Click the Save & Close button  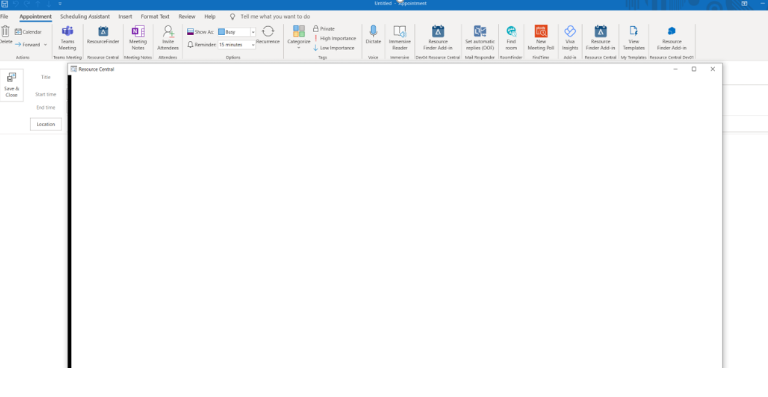[11, 85]
